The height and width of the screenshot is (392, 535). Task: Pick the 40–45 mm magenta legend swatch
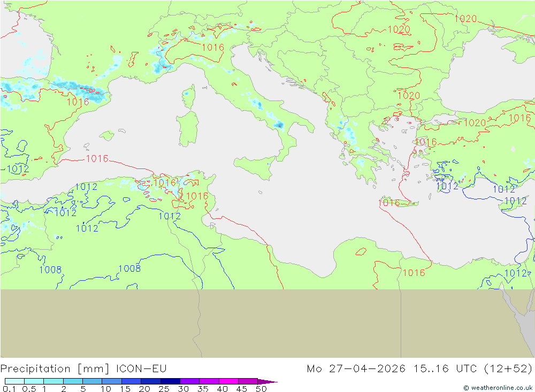click(228, 381)
